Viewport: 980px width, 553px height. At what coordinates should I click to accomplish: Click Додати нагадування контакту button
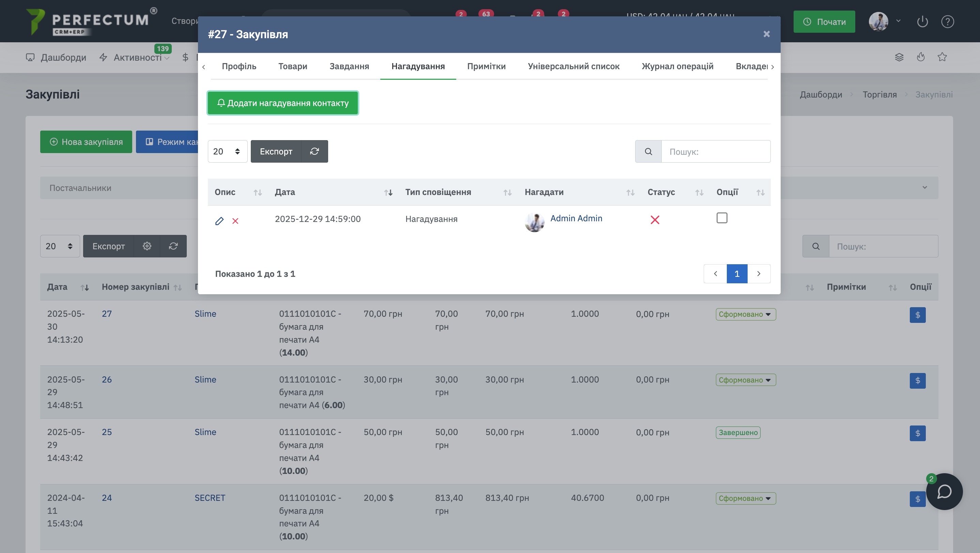point(283,103)
